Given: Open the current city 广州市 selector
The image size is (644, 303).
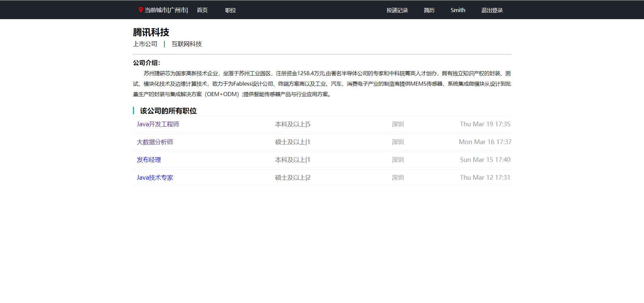Looking at the screenshot, I should (166, 10).
